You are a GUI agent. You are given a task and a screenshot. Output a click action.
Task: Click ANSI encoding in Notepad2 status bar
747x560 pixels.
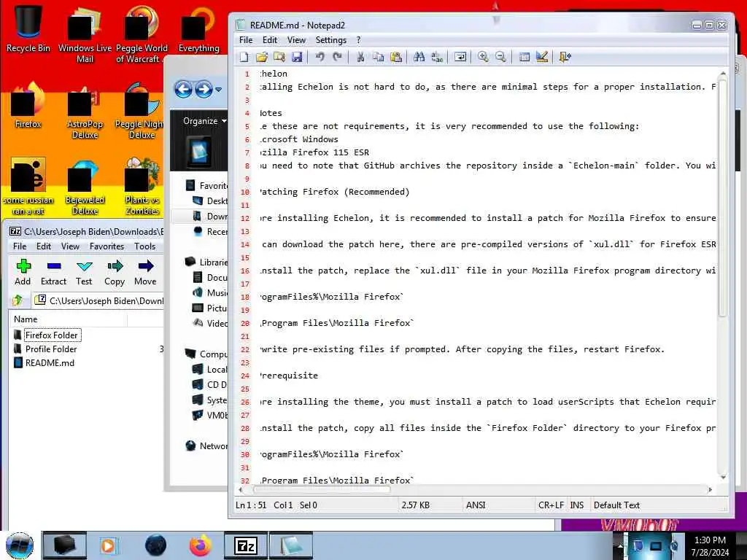click(476, 505)
